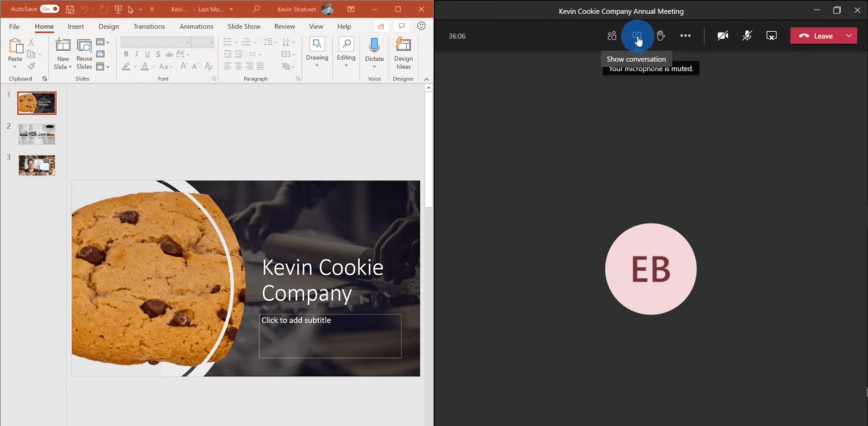Switch to the Insert tab
The image size is (868, 426).
(x=76, y=26)
